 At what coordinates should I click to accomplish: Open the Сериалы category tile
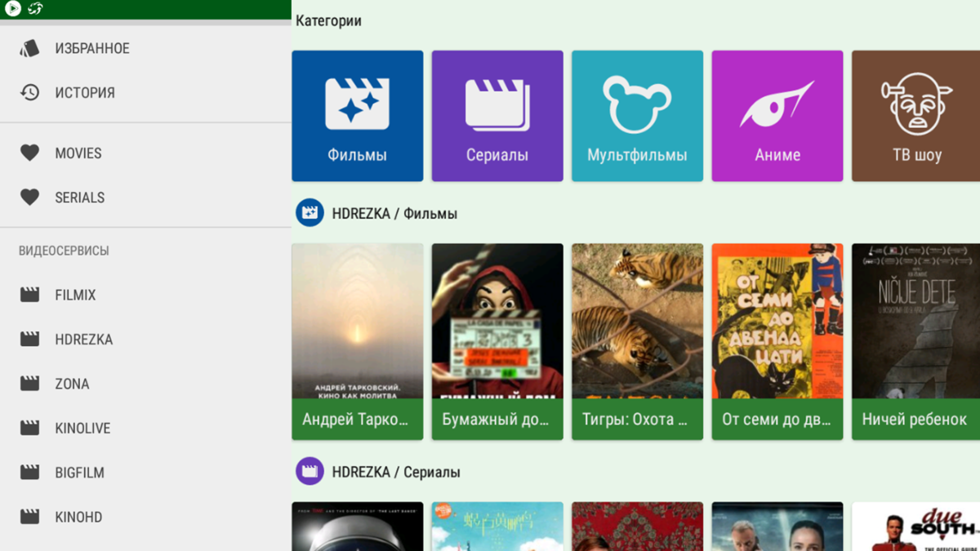click(x=497, y=116)
